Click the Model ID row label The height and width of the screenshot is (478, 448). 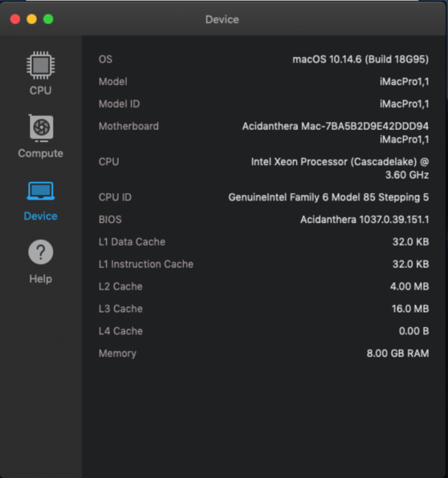119,104
